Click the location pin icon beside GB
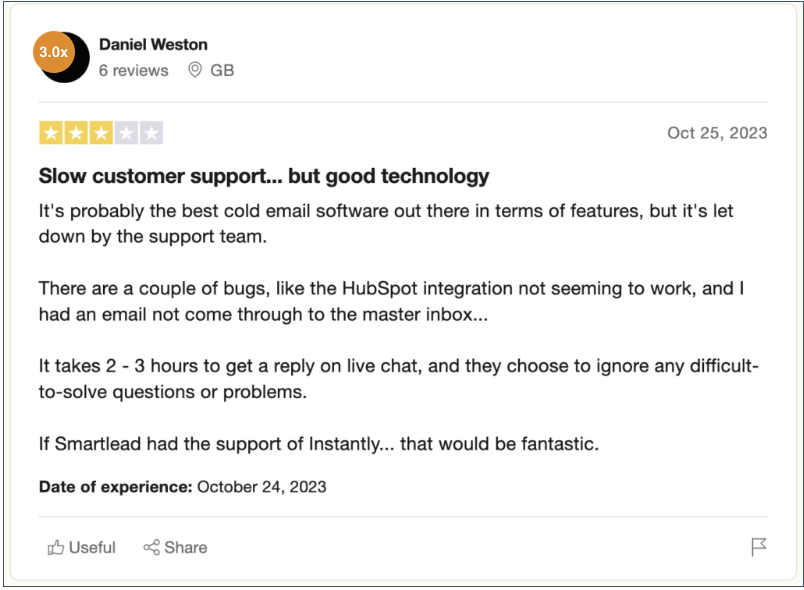This screenshot has height=590, width=804. [195, 70]
